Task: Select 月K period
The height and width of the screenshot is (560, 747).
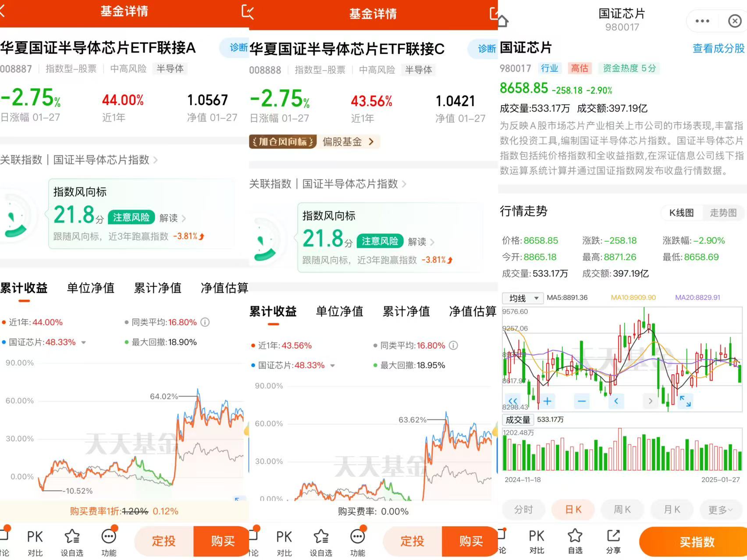Action: click(x=672, y=510)
